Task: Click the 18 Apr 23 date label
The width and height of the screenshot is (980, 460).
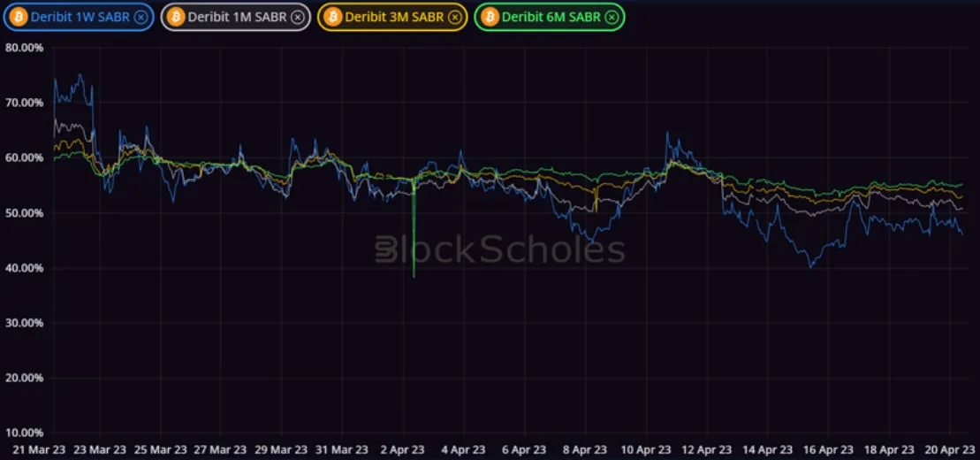Action: point(888,449)
